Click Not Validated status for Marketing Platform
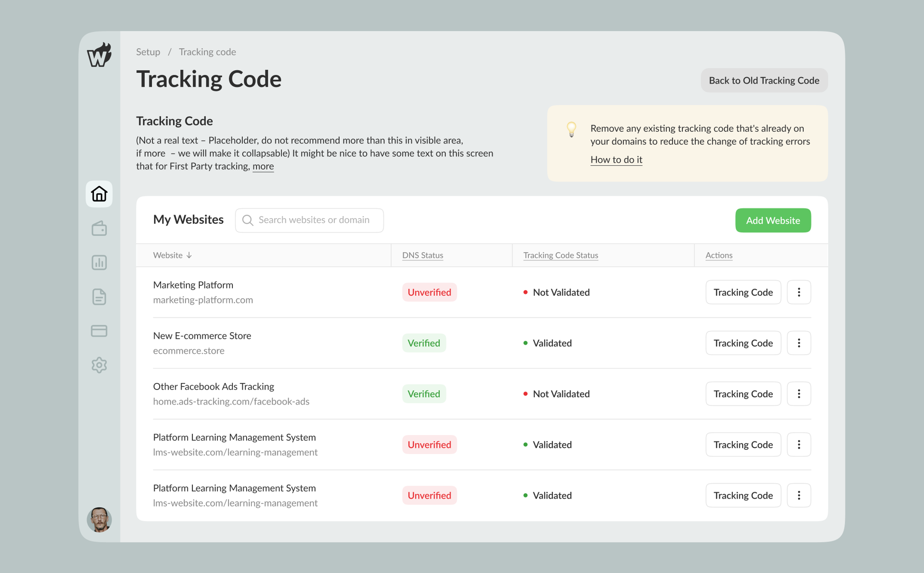The height and width of the screenshot is (573, 924). pyautogui.click(x=557, y=292)
